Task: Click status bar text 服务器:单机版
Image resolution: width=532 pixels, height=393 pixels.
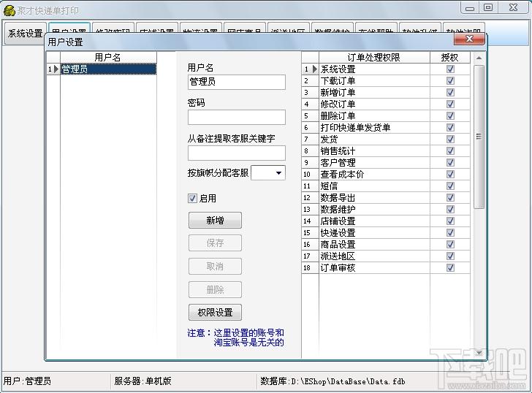Action: (142, 381)
